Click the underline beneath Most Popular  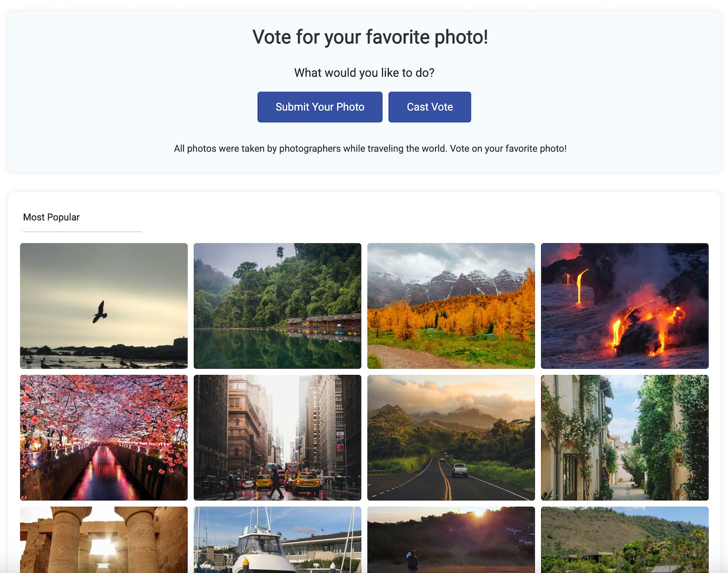[82, 232]
